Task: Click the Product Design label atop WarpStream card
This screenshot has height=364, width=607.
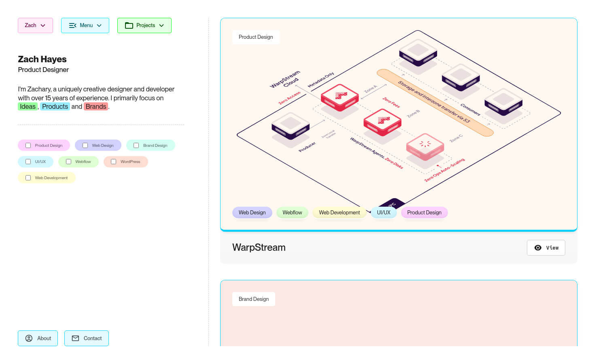Action: pos(256,37)
